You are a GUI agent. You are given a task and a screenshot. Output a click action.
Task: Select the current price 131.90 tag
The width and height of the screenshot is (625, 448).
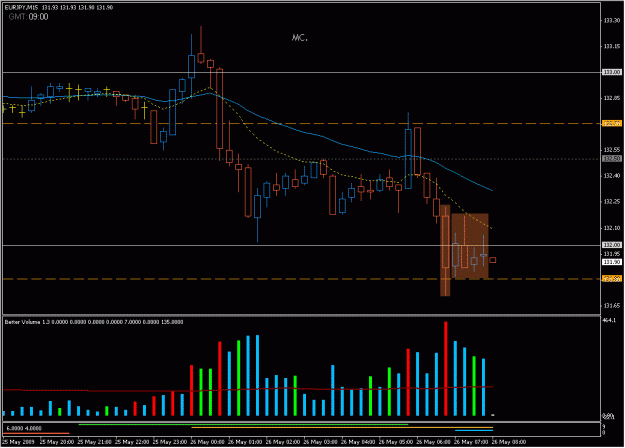pos(612,262)
